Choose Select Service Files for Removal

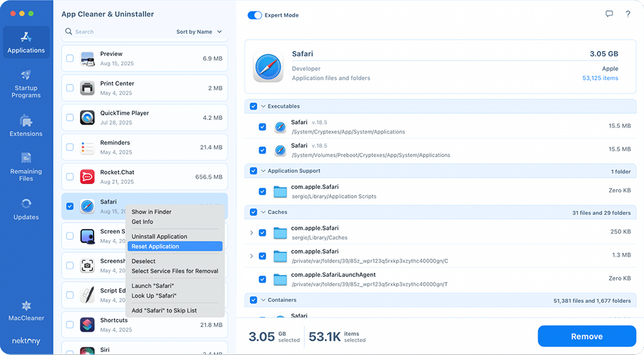(x=175, y=271)
